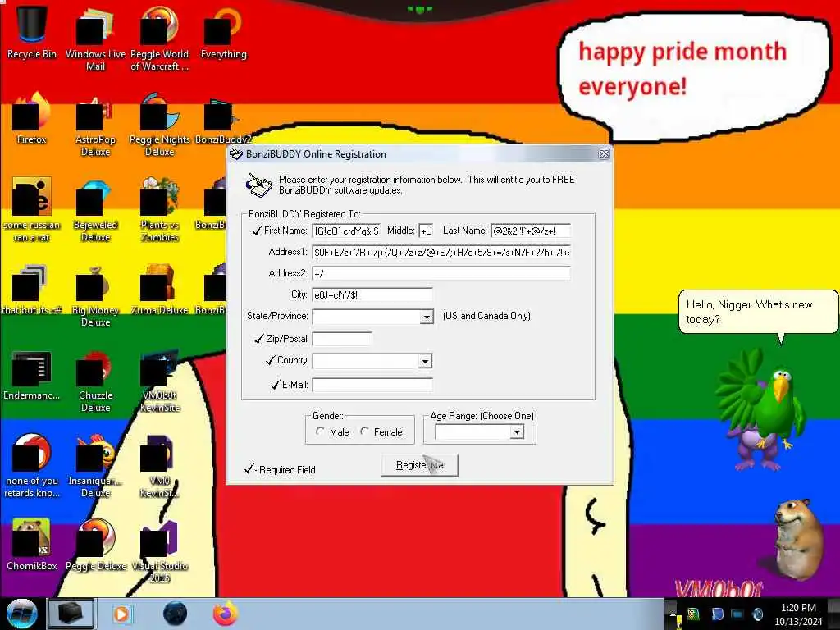Screen dimensions: 840x630
Task: Select Visual Studio 2015 desktop icon
Action: click(159, 550)
